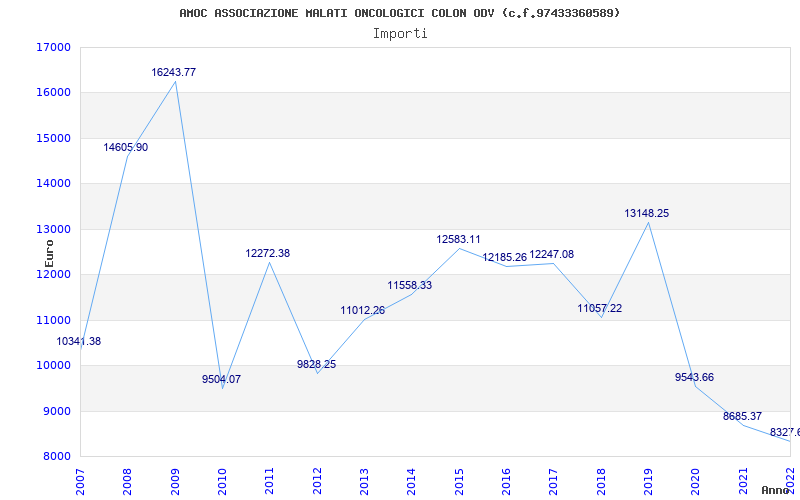Click the data label 9543.66
800x500 pixels.
click(x=694, y=378)
